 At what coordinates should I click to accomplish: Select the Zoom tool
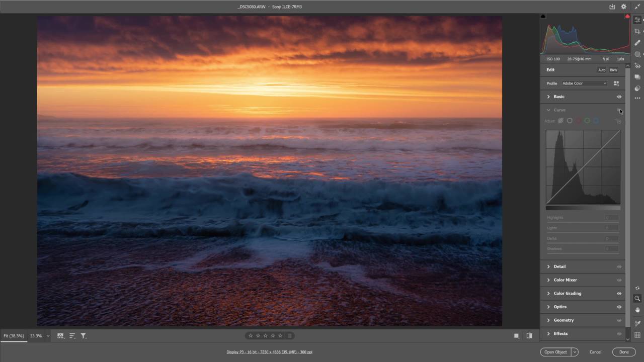coord(637,299)
